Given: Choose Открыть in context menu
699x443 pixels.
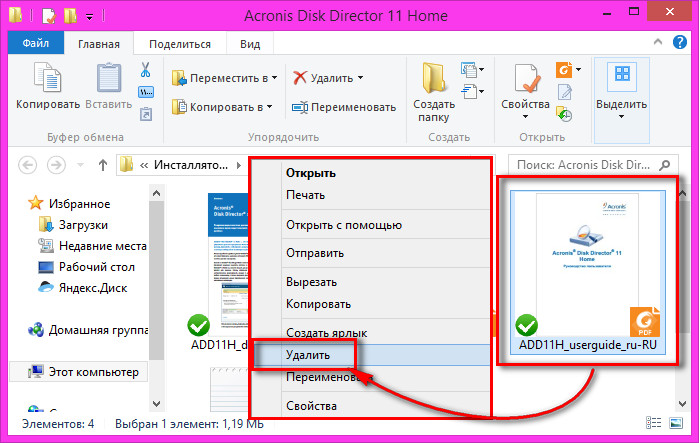Looking at the screenshot, I should click(x=311, y=173).
